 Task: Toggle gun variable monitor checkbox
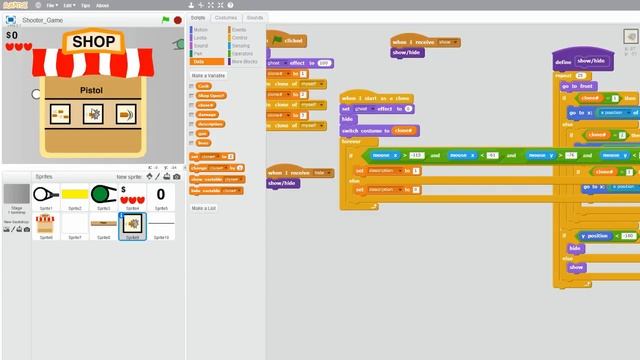coord(191,133)
